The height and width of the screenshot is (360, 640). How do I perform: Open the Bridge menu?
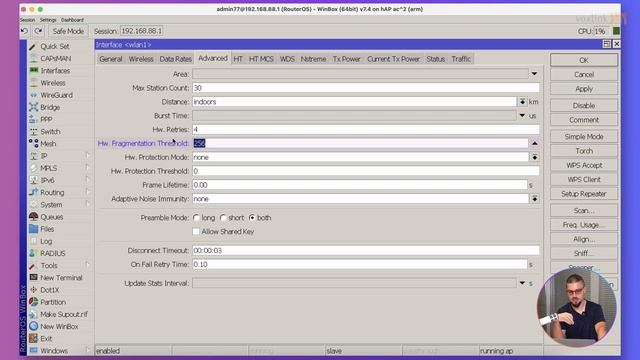[49, 107]
